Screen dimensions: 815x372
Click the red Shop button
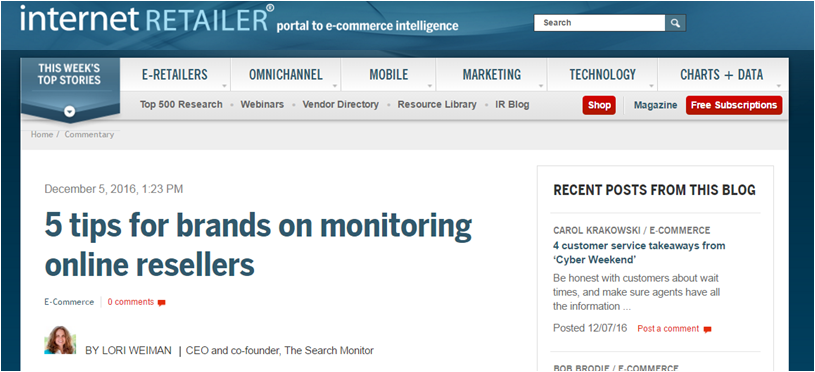point(599,105)
